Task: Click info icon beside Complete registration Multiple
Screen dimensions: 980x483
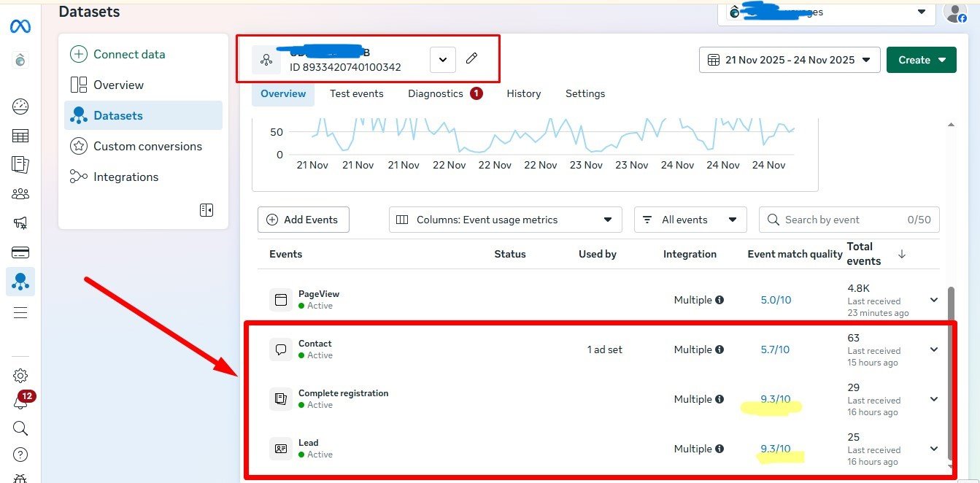Action: (719, 399)
